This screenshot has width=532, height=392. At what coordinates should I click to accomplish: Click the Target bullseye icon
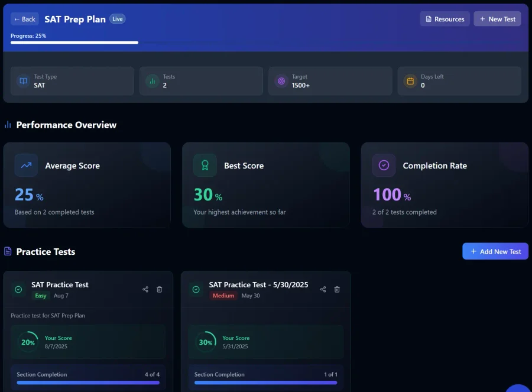(281, 81)
